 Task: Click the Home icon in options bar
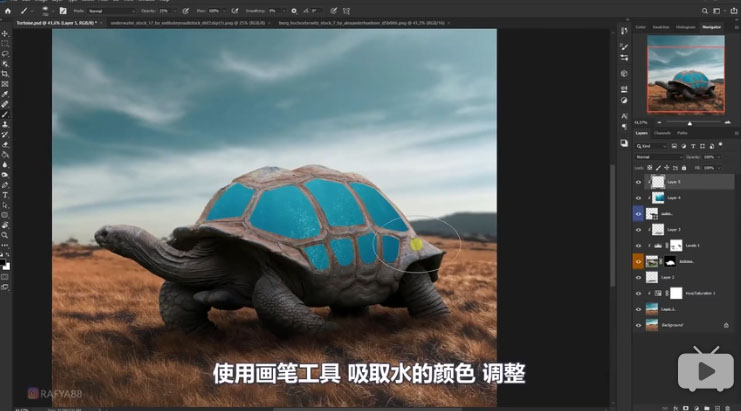(8, 10)
